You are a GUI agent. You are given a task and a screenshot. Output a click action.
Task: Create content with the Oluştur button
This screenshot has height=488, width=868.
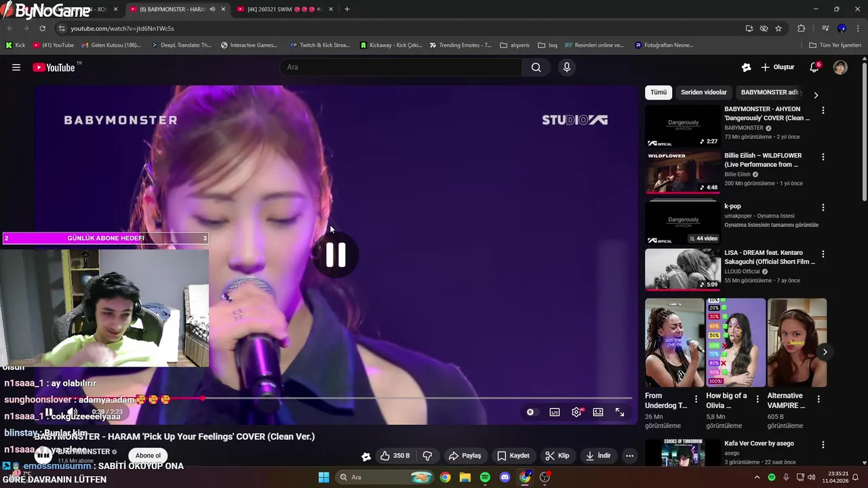click(778, 67)
